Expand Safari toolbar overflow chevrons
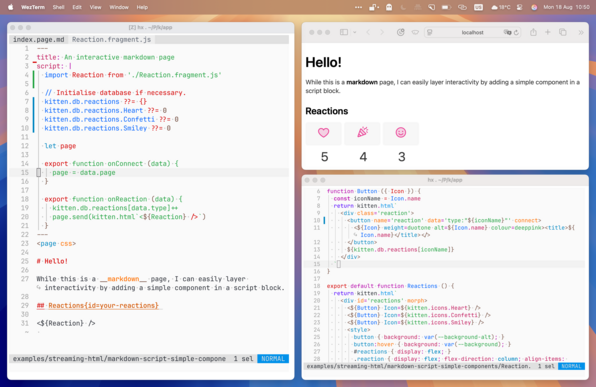 click(581, 32)
